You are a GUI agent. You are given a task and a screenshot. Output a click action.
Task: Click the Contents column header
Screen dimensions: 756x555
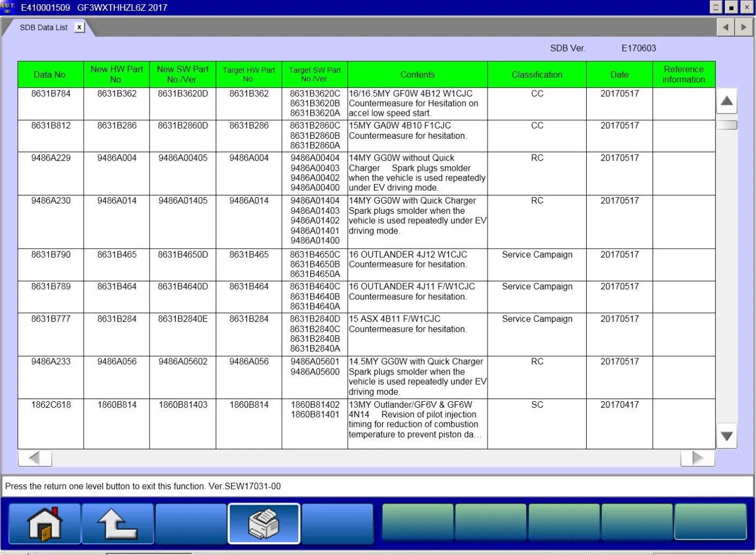click(x=417, y=74)
